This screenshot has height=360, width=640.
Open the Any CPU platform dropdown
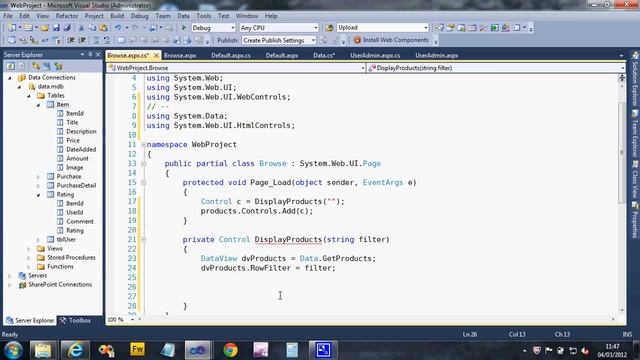(316, 28)
